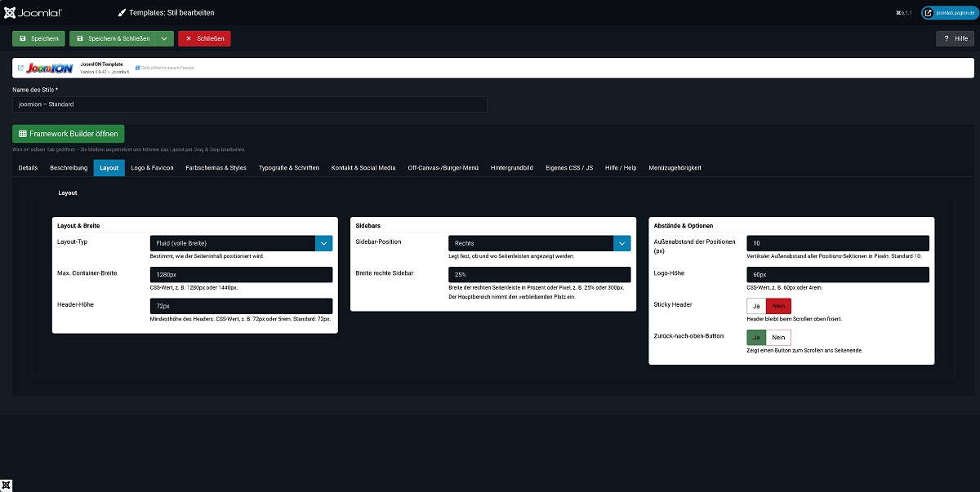Click the Joomla icon in bottom-left corner

coord(7,485)
